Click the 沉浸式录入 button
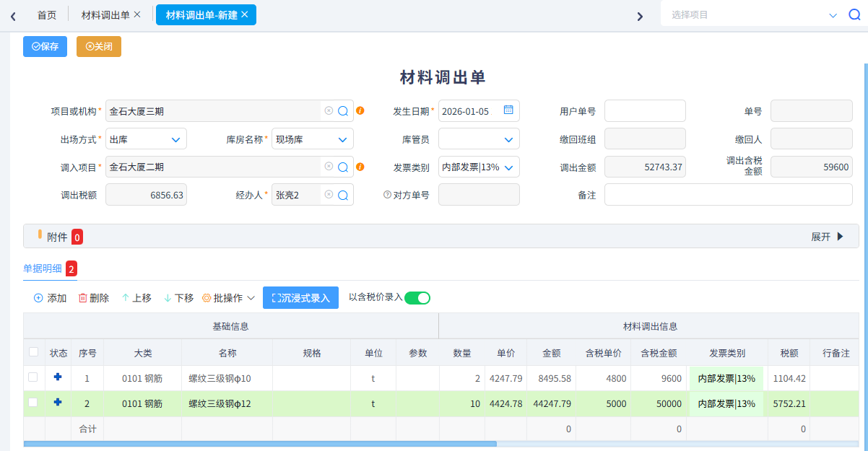The width and height of the screenshot is (868, 451). [300, 297]
